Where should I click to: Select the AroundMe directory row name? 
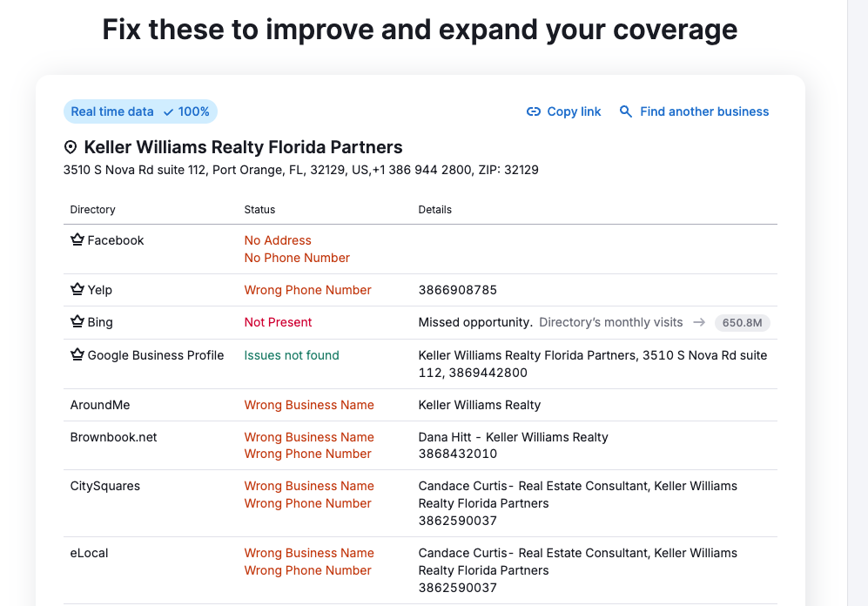coord(100,405)
